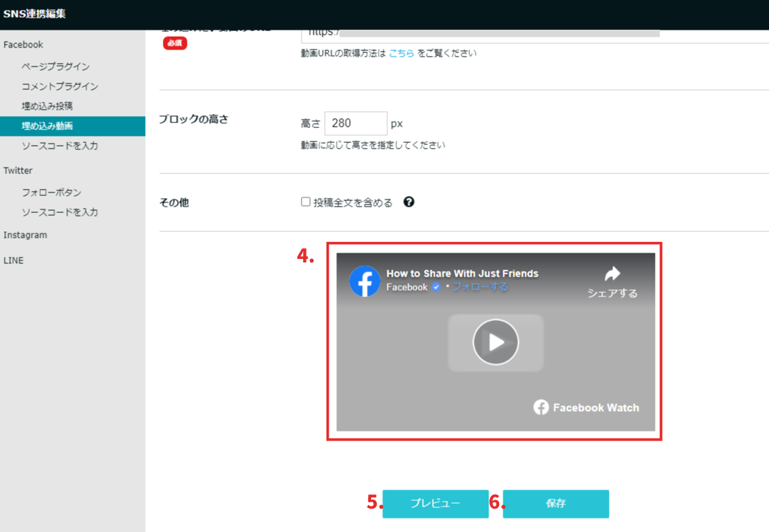Click the share arrow icon in video
The height and width of the screenshot is (532, 769).
[x=612, y=273]
